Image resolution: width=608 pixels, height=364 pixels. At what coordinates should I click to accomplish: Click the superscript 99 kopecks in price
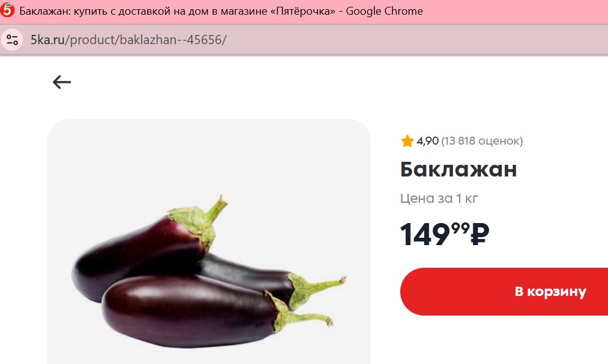pos(460,227)
